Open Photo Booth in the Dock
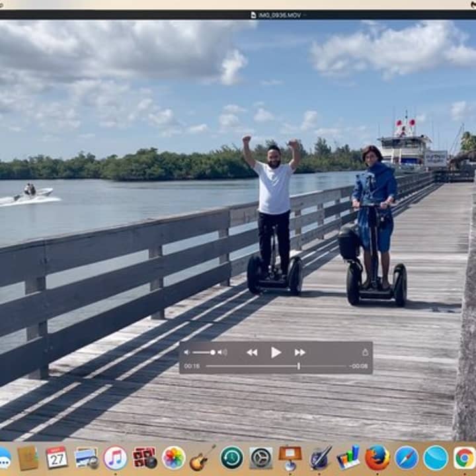The width and height of the screenshot is (476, 476). 144,457
